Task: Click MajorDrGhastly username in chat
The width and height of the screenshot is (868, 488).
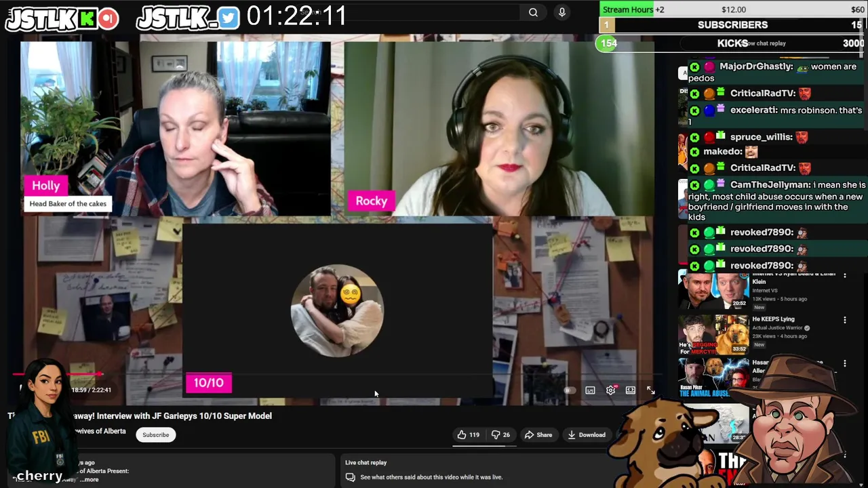Action: click(756, 66)
